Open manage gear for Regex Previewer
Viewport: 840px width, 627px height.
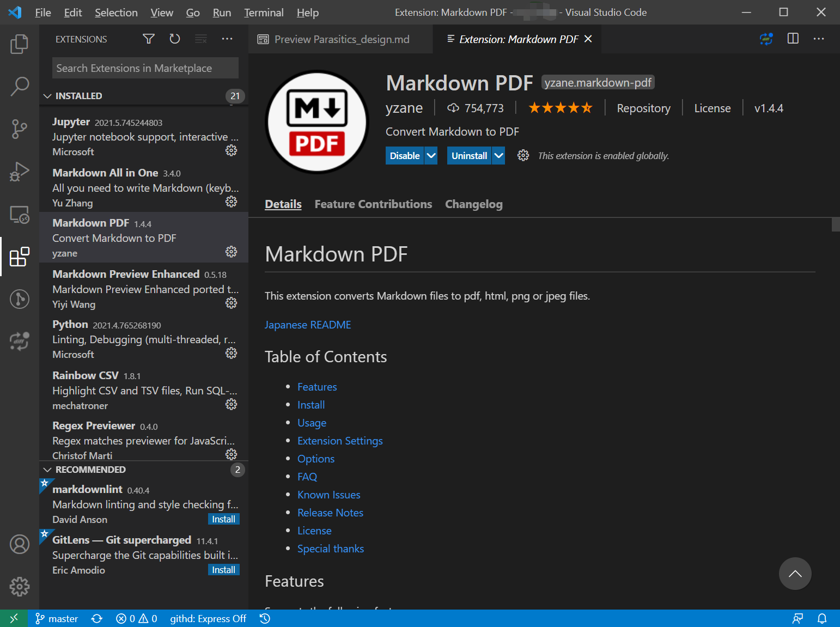click(232, 454)
